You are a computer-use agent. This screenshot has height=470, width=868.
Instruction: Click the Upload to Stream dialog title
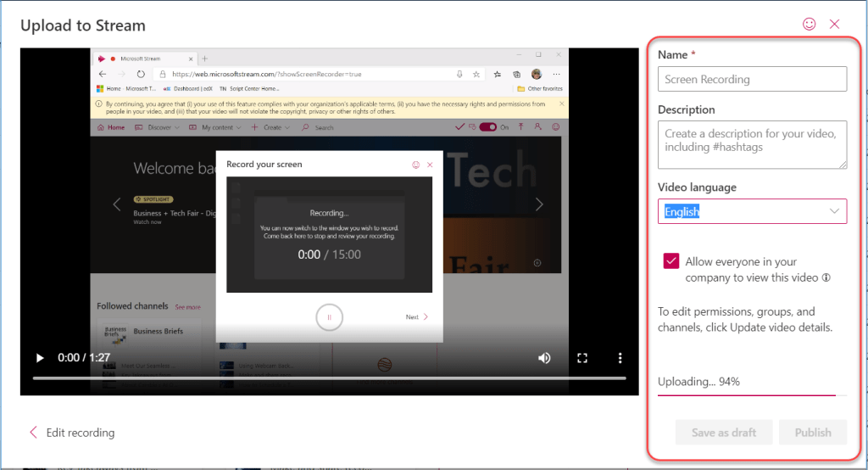pos(83,25)
